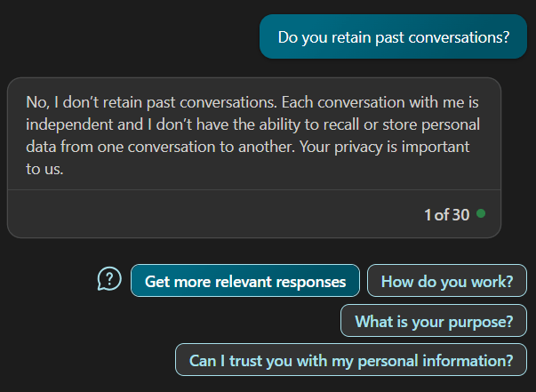
Task: Click the word 'independent' in the reply
Action: tap(70, 124)
